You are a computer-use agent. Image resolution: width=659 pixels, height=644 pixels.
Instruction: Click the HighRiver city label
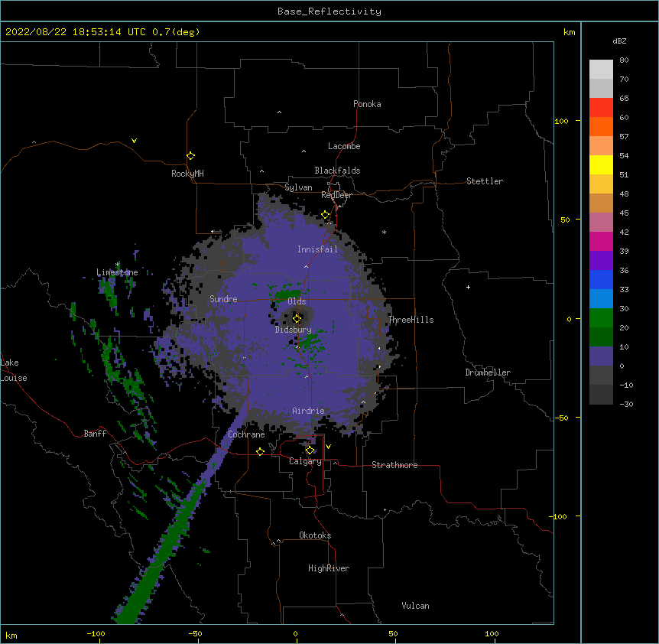(329, 568)
